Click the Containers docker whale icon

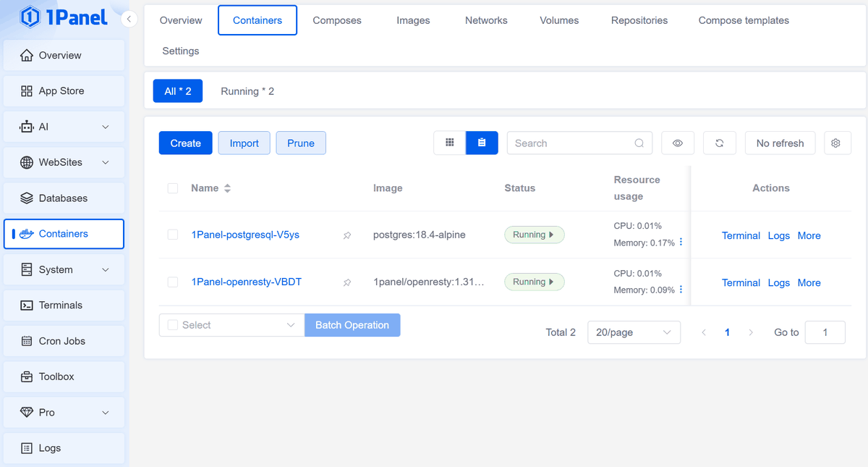27,234
